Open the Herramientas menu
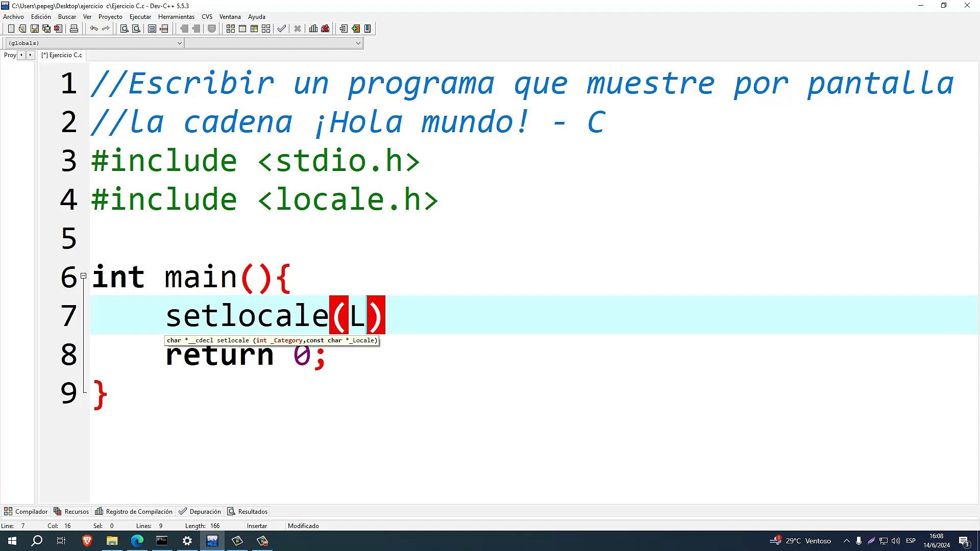This screenshot has width=980, height=551. tap(176, 17)
